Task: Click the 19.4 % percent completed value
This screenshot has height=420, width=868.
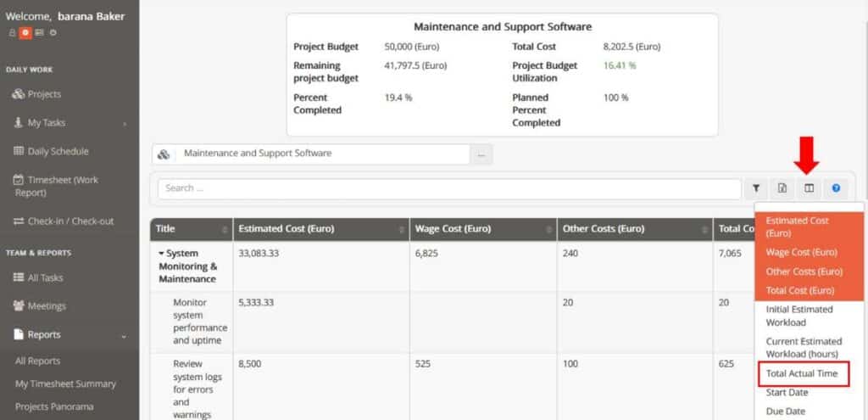Action: (398, 98)
